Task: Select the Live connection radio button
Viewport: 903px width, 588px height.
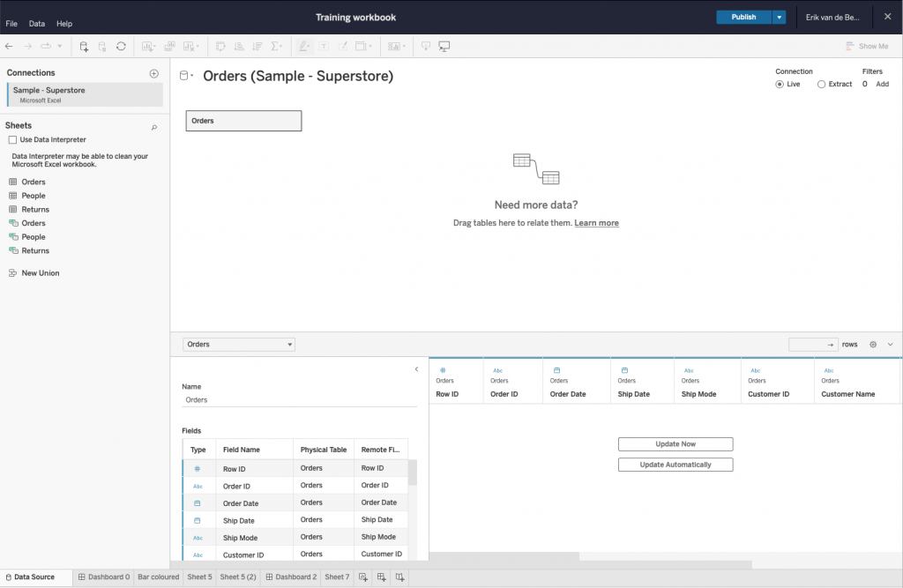Action: click(x=780, y=85)
